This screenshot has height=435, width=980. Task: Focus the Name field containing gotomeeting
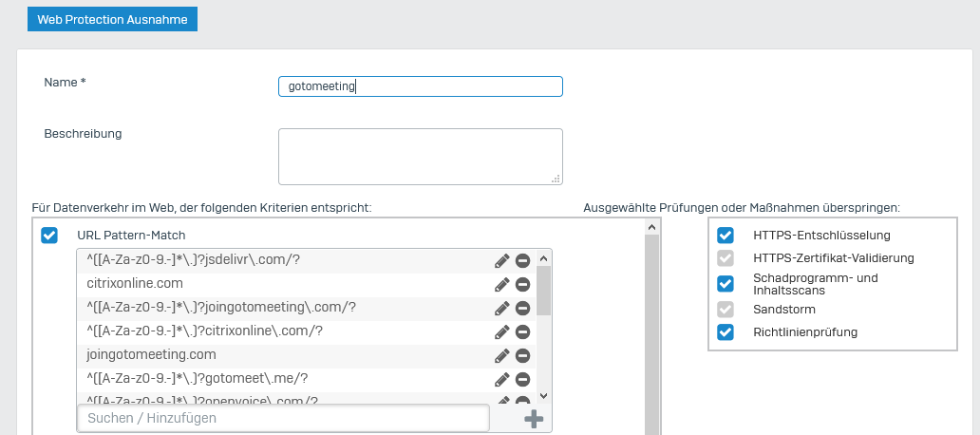point(421,86)
